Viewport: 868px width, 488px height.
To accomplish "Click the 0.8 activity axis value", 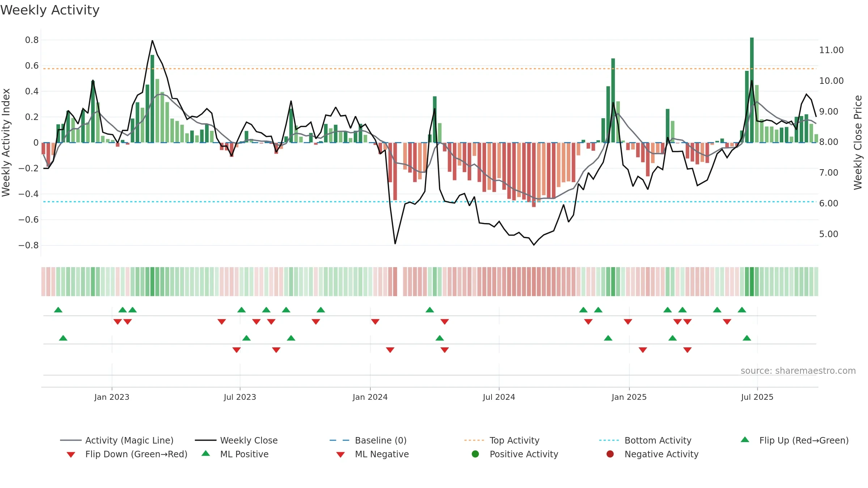I will tap(32, 40).
